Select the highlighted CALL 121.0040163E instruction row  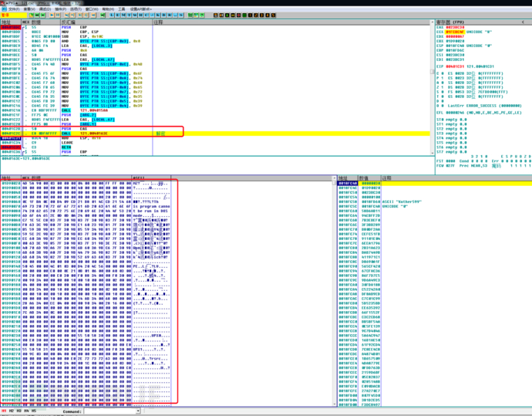tap(215, 134)
